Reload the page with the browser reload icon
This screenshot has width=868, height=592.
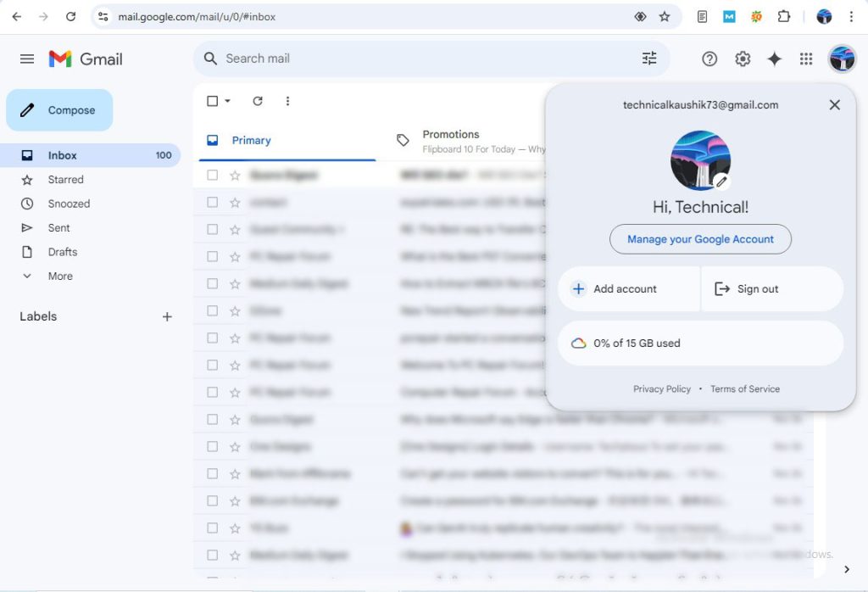pos(71,17)
